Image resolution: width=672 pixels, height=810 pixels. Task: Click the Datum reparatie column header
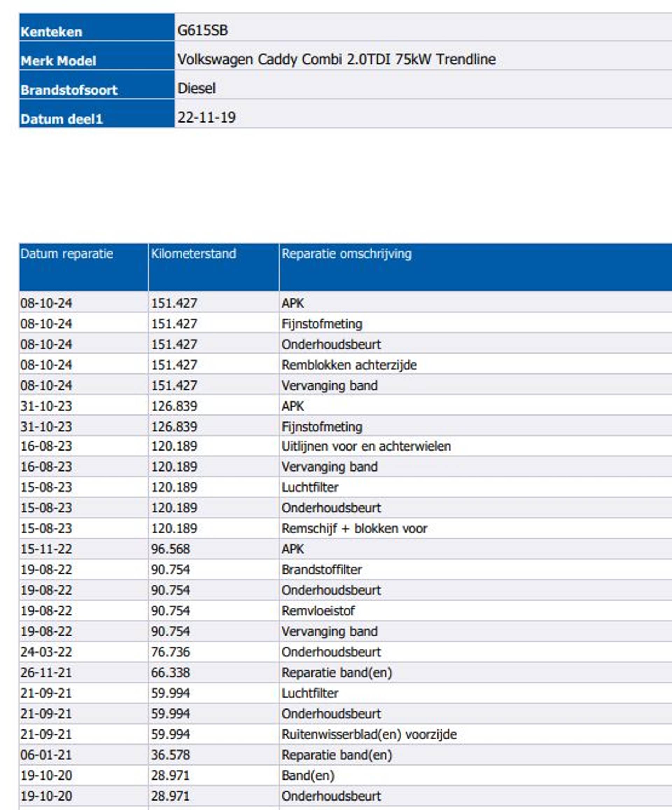pos(67,254)
